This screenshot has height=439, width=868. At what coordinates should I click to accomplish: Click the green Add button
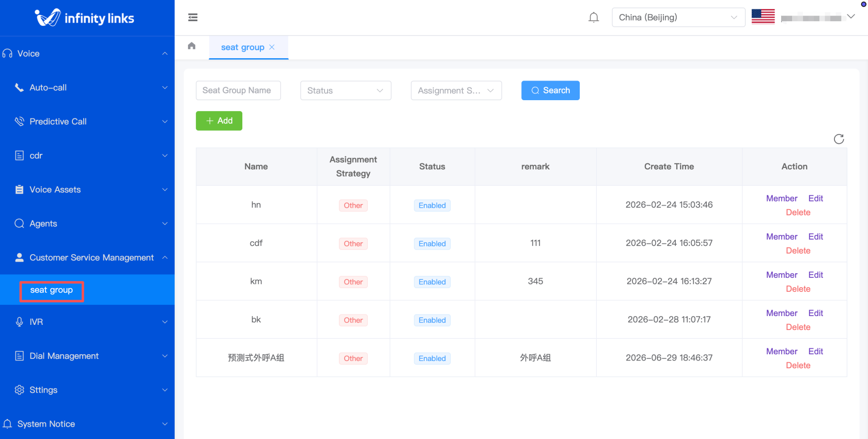(x=219, y=121)
